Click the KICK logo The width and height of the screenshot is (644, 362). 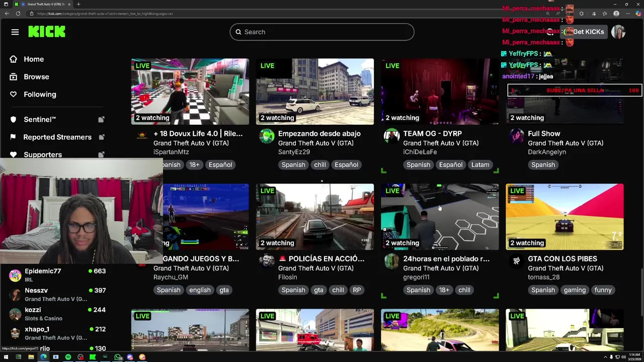[47, 32]
